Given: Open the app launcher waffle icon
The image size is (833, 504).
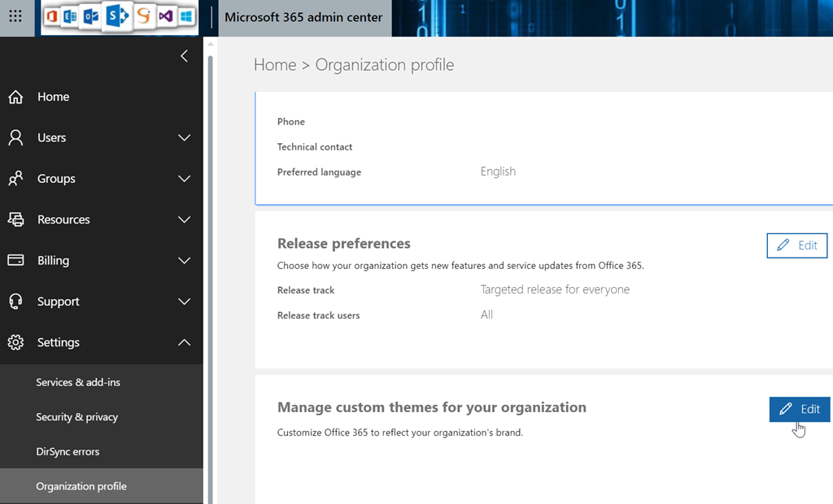Looking at the screenshot, I should pyautogui.click(x=15, y=16).
